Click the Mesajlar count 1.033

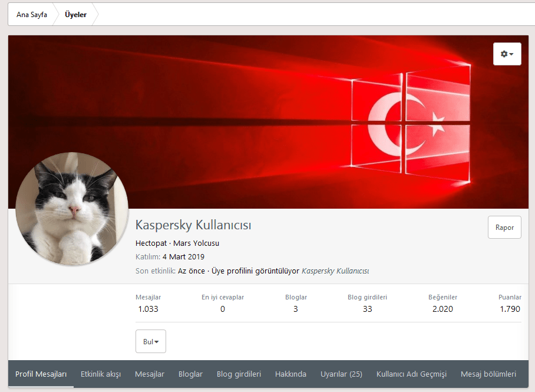pos(148,309)
